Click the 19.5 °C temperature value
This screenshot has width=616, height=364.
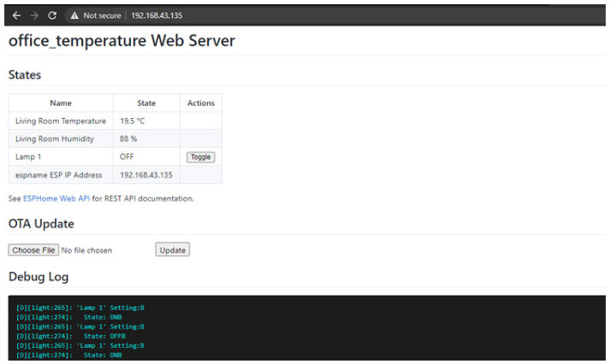tap(133, 121)
